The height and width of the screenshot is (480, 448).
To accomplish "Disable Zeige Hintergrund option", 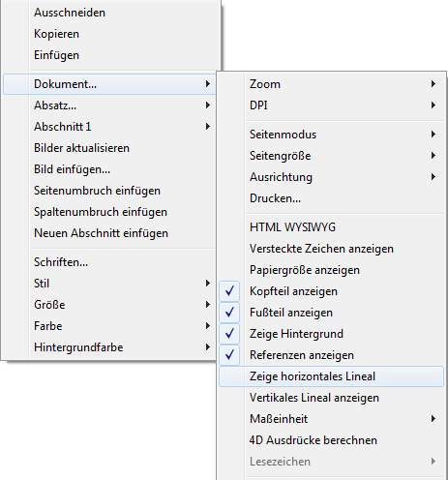I will 331,334.
